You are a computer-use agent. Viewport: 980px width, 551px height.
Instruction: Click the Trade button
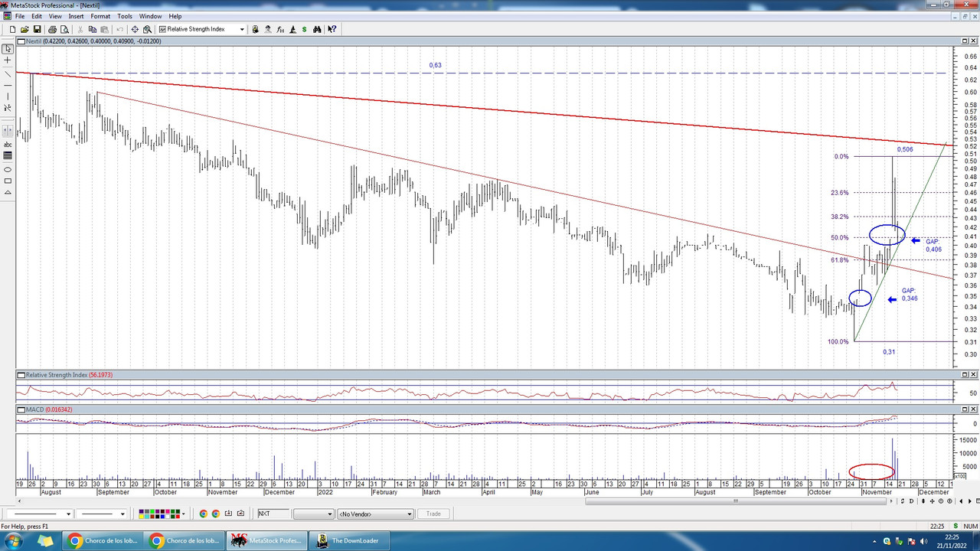pyautogui.click(x=433, y=514)
